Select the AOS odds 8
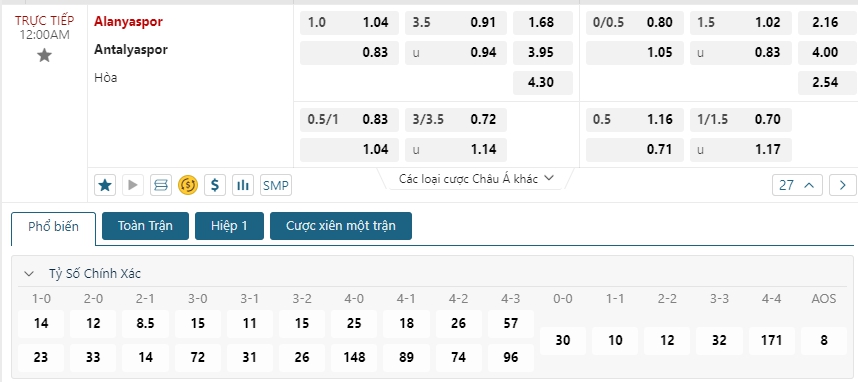Screen dimensions: 858x382 coord(824,340)
